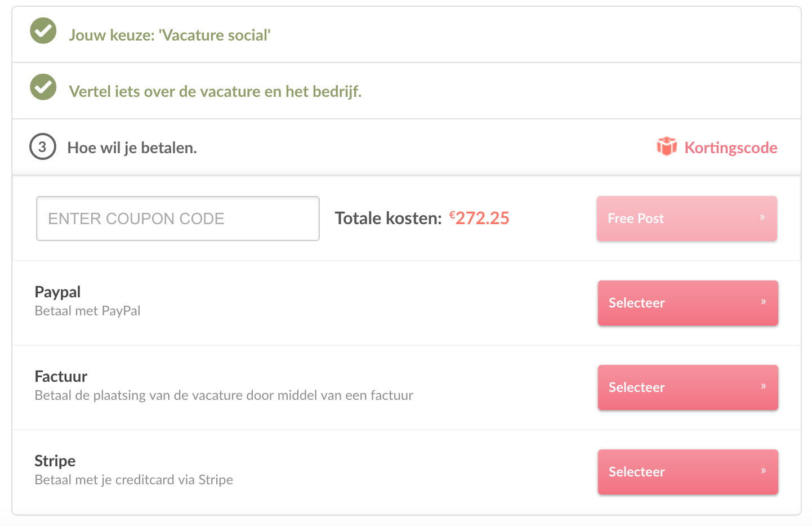812x526 pixels.
Task: Click the arrow on the Free Post button
Action: 762,217
